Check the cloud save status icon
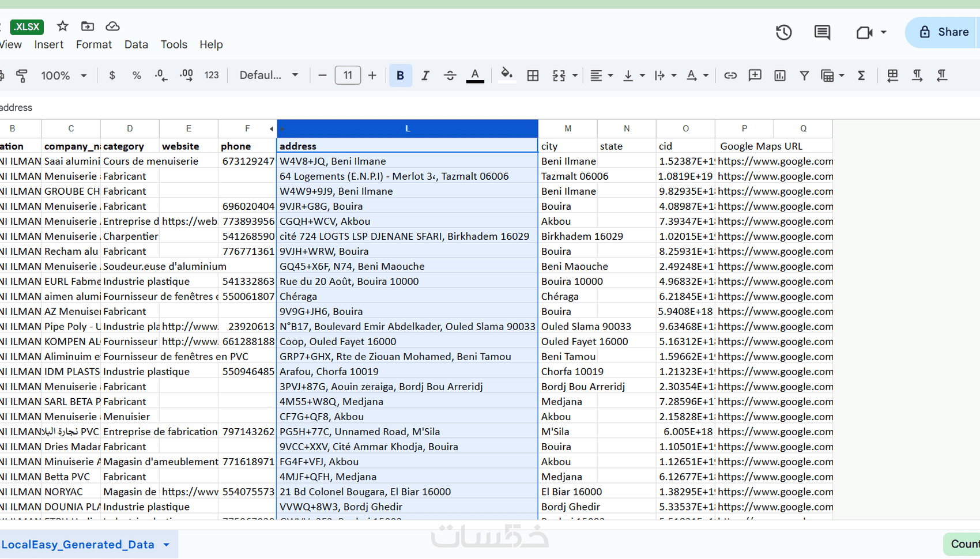The height and width of the screenshot is (559, 980). (112, 26)
